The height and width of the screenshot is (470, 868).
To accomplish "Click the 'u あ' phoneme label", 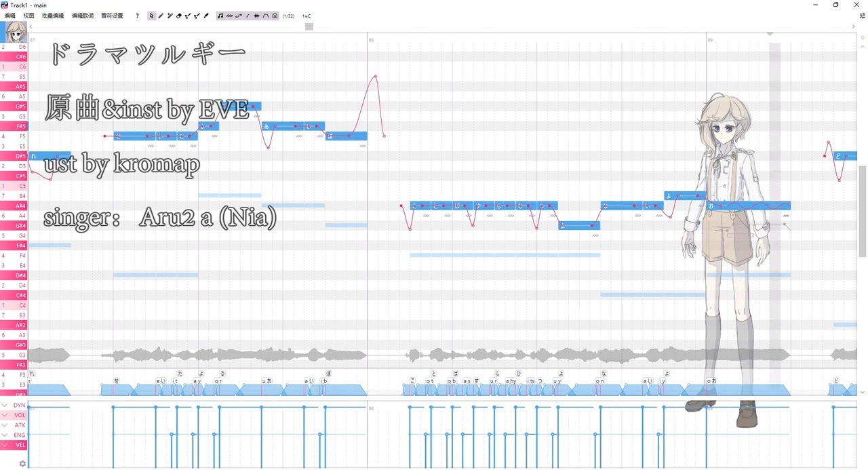I will click(267, 381).
